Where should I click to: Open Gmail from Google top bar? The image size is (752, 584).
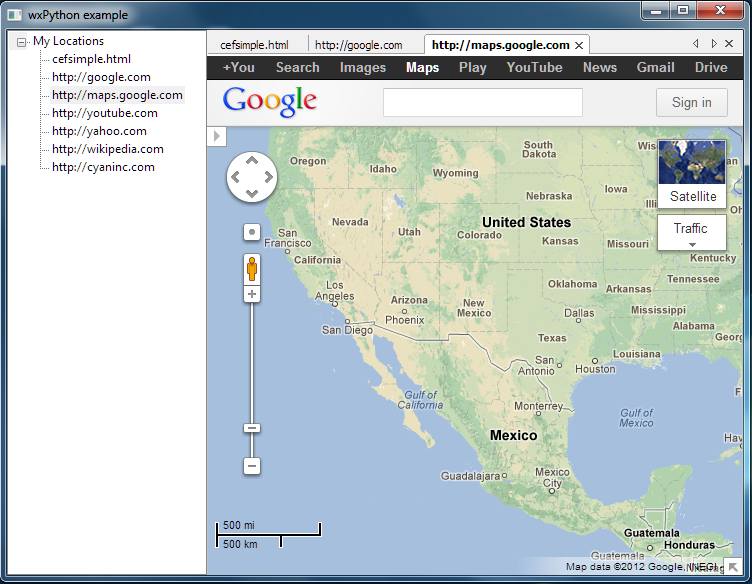click(x=655, y=68)
